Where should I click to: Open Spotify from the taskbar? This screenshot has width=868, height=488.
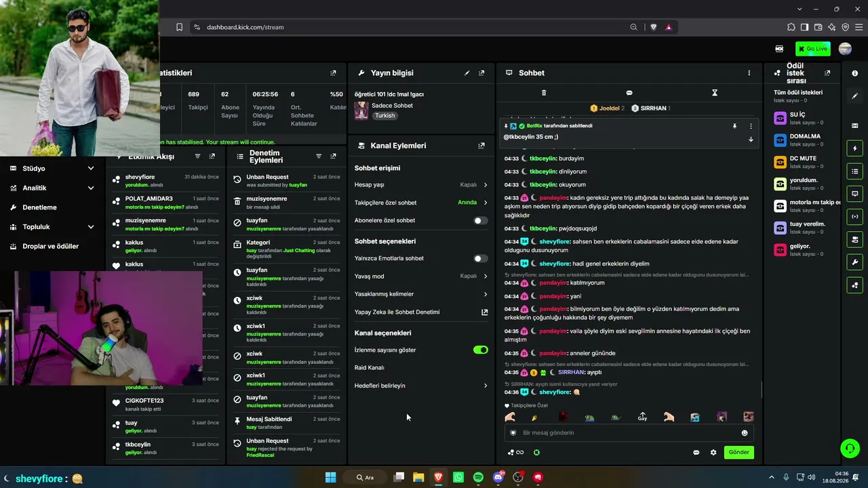tap(478, 477)
